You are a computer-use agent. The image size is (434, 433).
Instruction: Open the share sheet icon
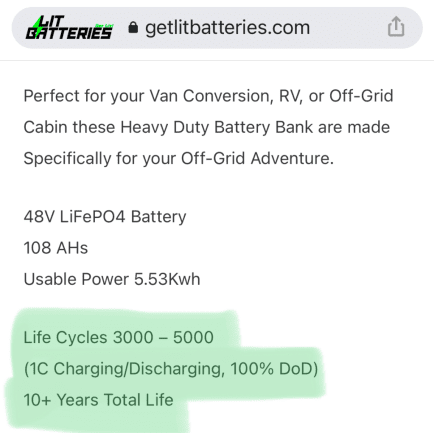click(396, 26)
